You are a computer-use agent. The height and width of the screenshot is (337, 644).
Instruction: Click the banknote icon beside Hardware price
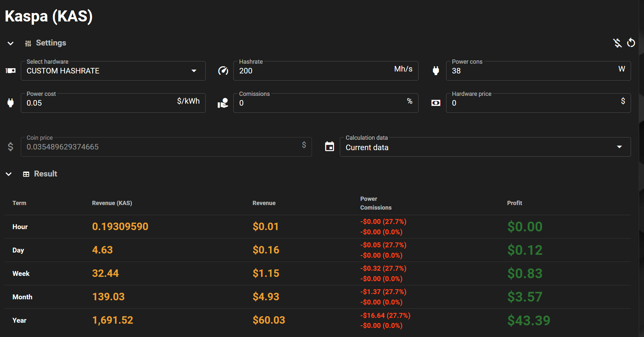[x=436, y=103]
